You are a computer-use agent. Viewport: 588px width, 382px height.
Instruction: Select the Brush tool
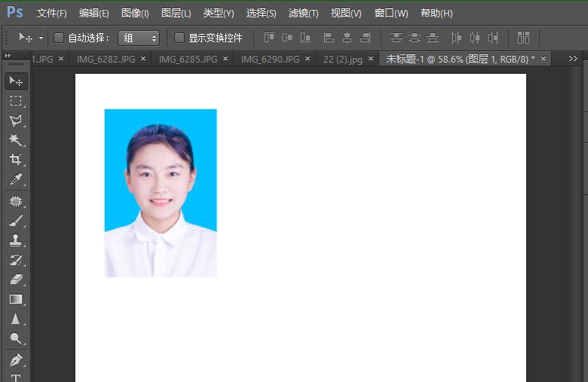pos(16,221)
